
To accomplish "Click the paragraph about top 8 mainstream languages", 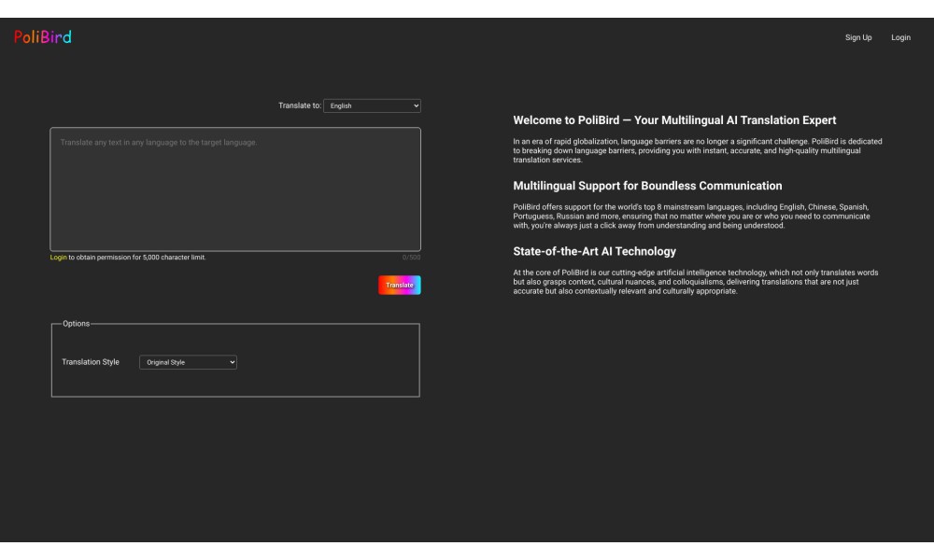I will (691, 216).
